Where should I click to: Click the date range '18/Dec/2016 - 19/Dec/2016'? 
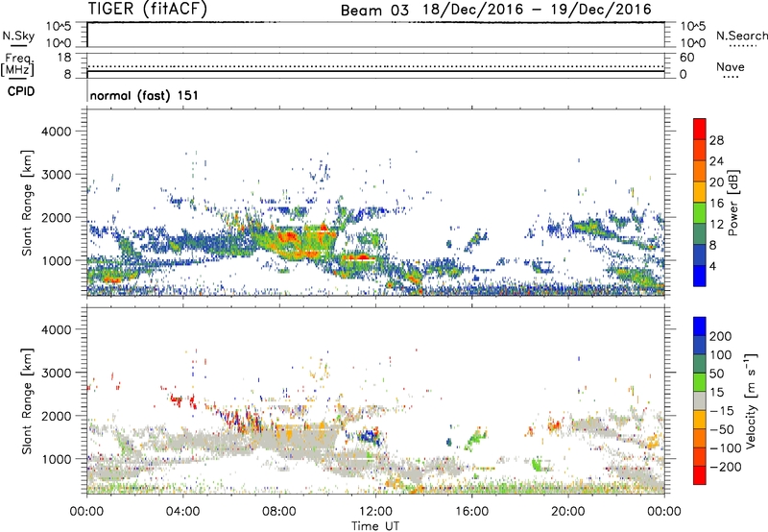pos(537,10)
